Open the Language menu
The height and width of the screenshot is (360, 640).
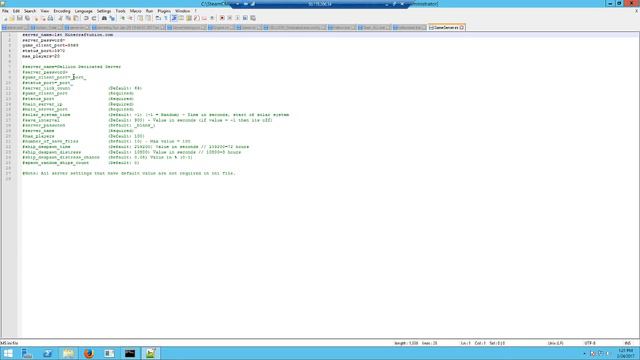click(x=83, y=11)
